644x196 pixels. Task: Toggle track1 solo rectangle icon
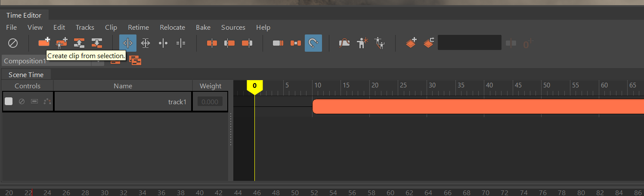[34, 101]
